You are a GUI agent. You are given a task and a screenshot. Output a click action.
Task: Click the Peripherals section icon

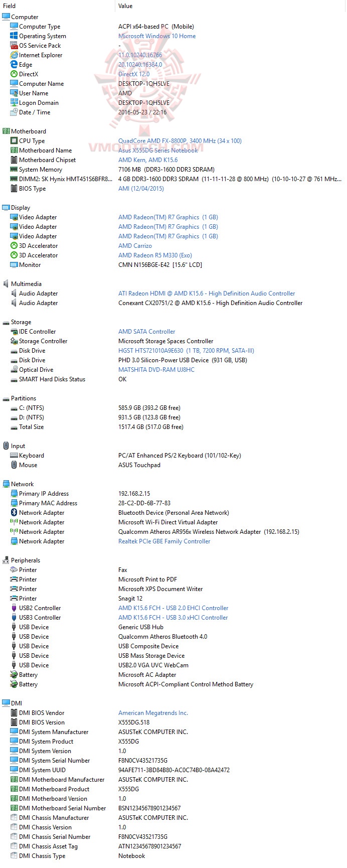pyautogui.click(x=6, y=560)
